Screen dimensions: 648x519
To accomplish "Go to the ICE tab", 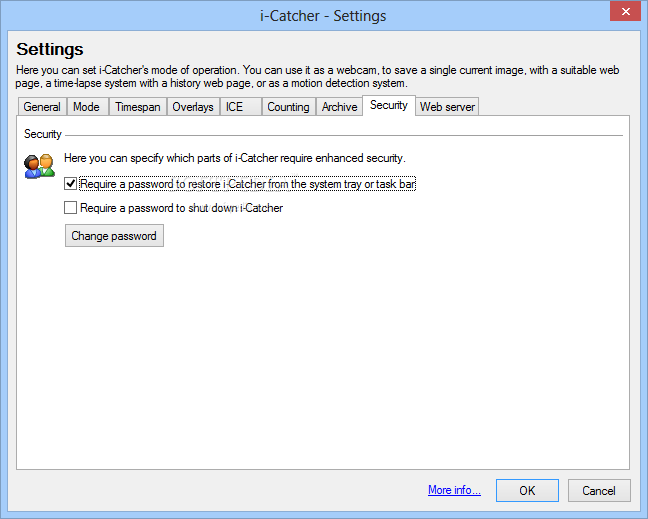I will [x=241, y=107].
